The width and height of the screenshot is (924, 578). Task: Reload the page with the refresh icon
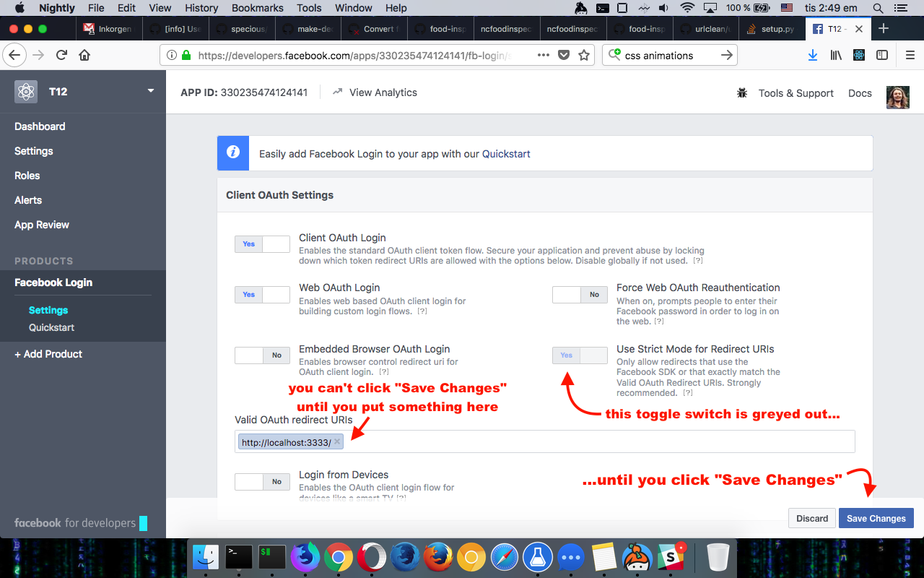[x=62, y=55]
